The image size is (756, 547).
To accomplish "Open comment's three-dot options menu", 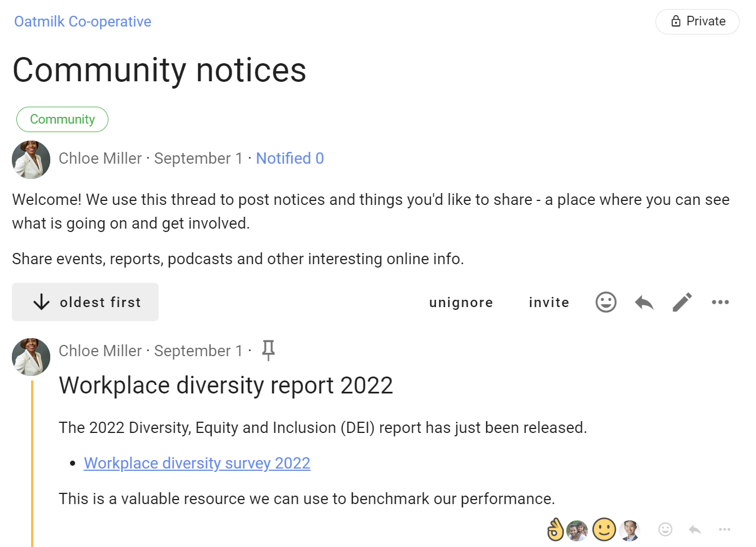I will coord(724,530).
